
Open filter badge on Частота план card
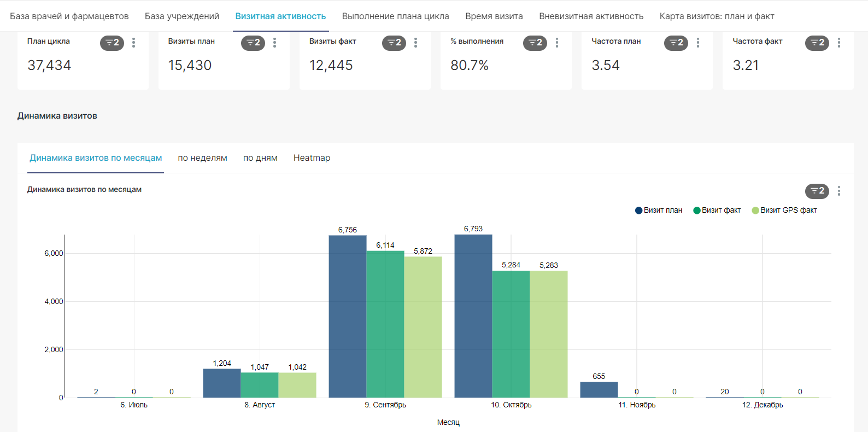point(676,43)
